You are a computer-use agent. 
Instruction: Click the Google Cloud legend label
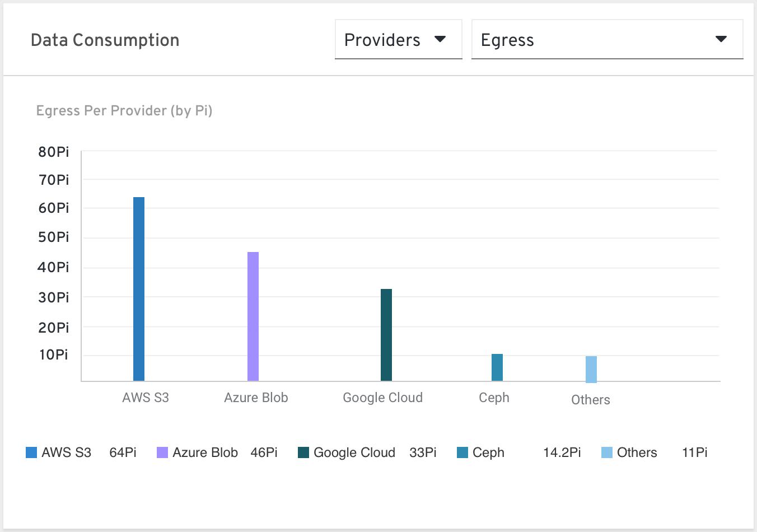pyautogui.click(x=354, y=452)
